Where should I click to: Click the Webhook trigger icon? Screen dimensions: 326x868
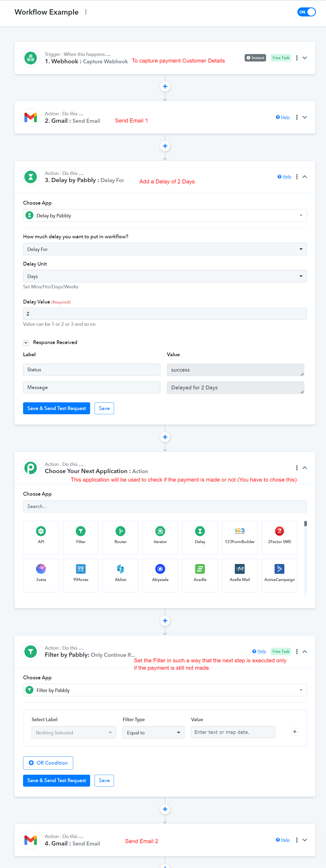tap(31, 58)
